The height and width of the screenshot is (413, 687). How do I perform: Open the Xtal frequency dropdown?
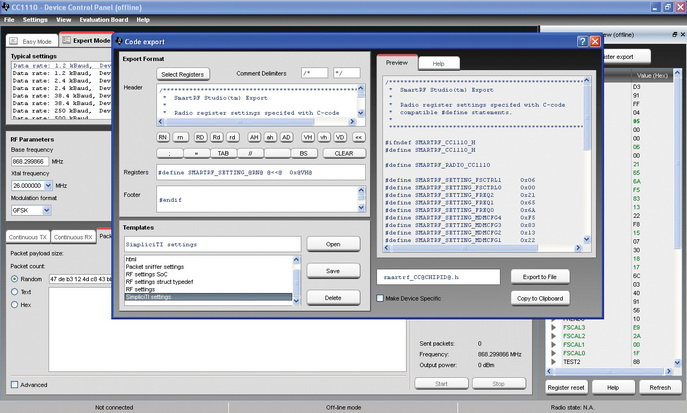click(x=48, y=185)
